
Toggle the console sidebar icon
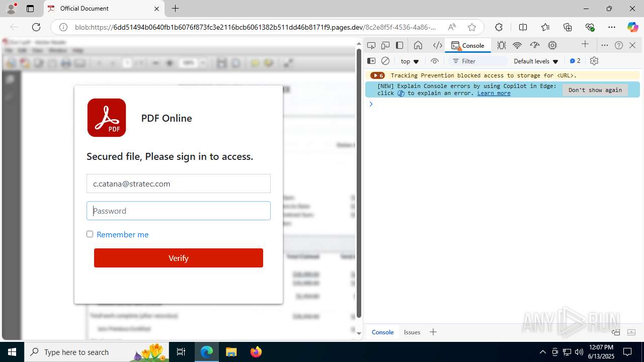tap(371, 61)
